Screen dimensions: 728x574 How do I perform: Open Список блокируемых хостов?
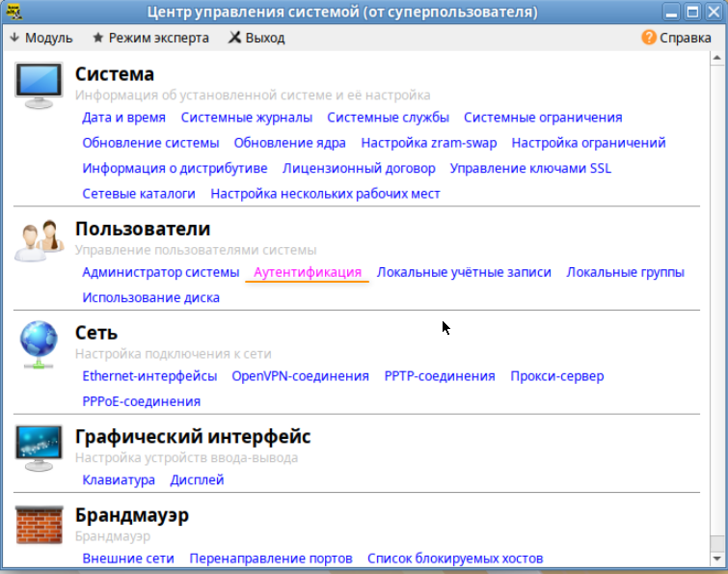[455, 559]
